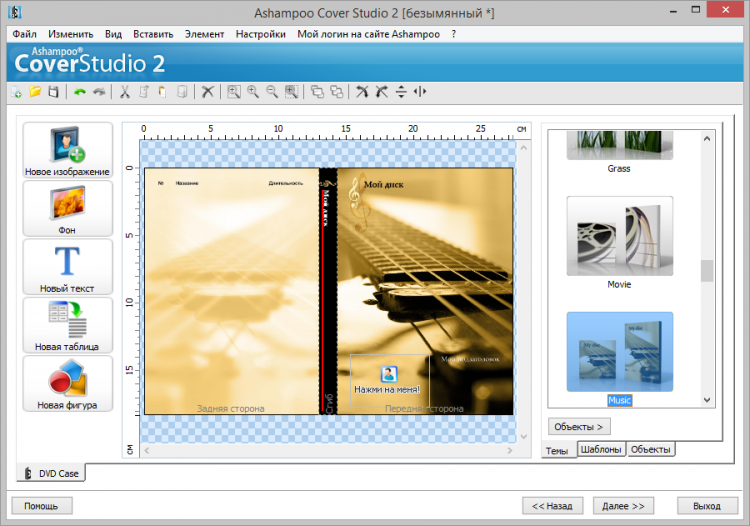
Task: Go back with the << Назад button
Action: pos(552,506)
